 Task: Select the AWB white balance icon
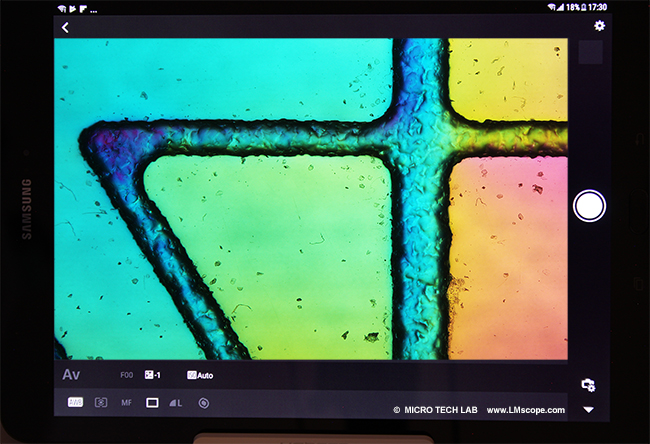(x=75, y=402)
